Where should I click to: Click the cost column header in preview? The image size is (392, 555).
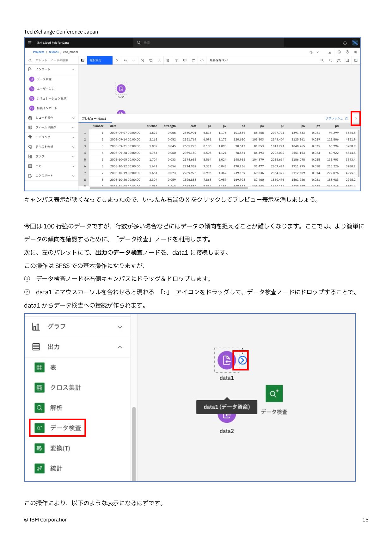(x=193, y=126)
